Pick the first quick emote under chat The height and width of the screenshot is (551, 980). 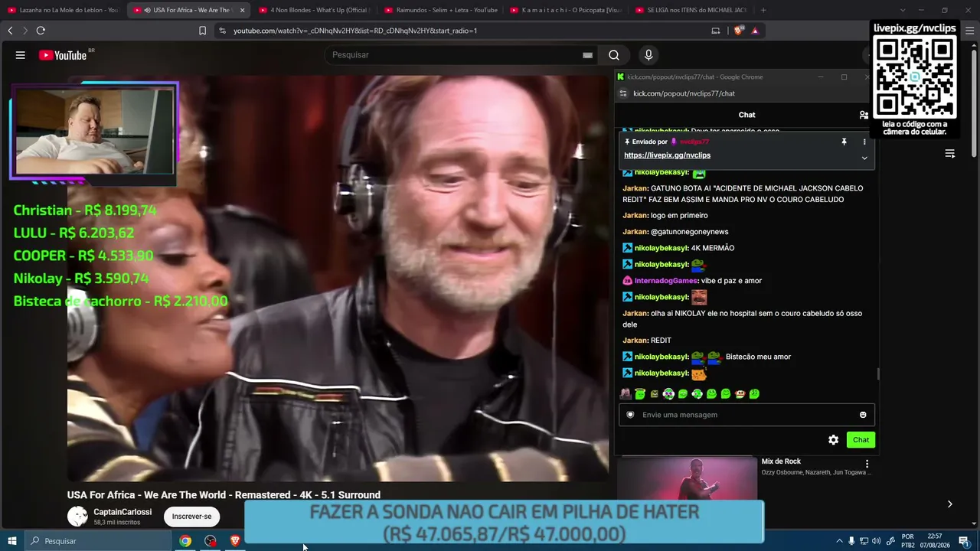(x=626, y=394)
